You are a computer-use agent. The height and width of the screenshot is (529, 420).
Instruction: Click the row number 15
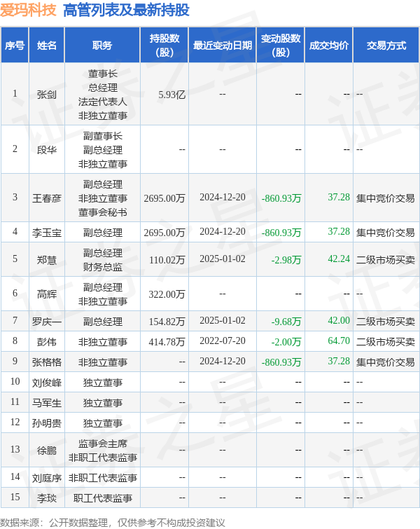click(15, 497)
